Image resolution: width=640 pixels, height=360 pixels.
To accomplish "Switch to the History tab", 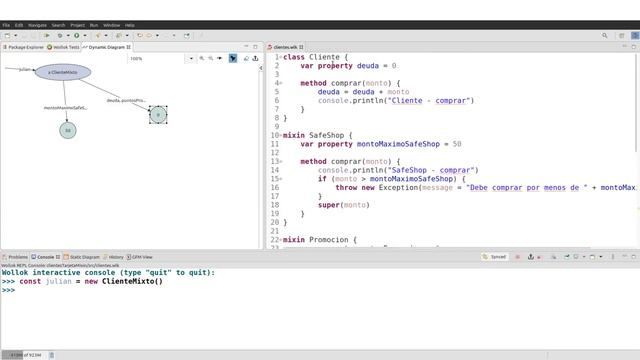I will (x=113, y=257).
